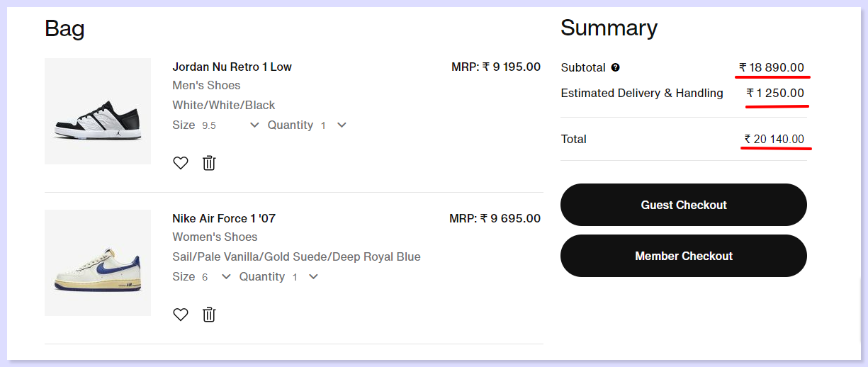868x367 pixels.
Task: Proceed with Member Checkout
Action: pos(684,256)
